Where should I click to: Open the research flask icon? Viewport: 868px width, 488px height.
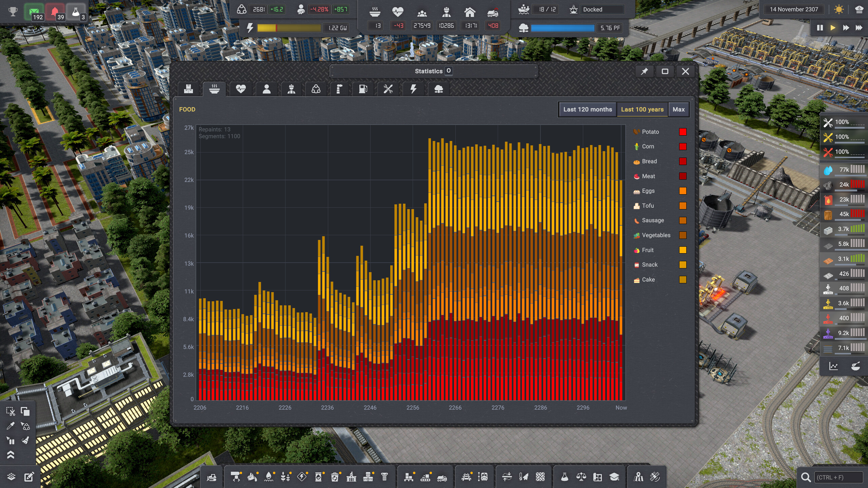pos(76,12)
